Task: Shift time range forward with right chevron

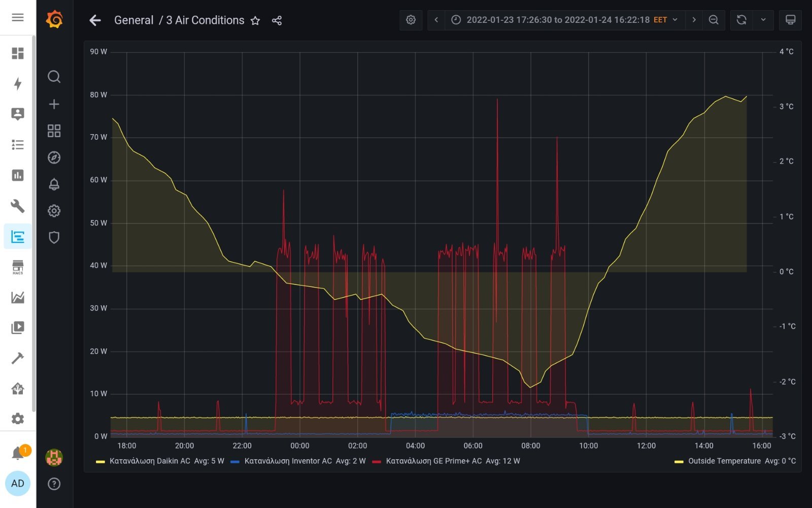Action: tap(694, 20)
